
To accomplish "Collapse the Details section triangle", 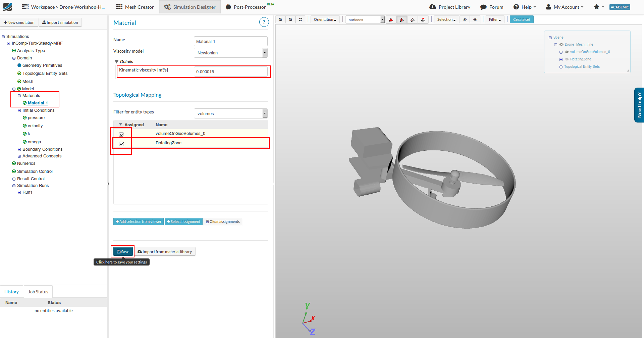I will coord(117,62).
